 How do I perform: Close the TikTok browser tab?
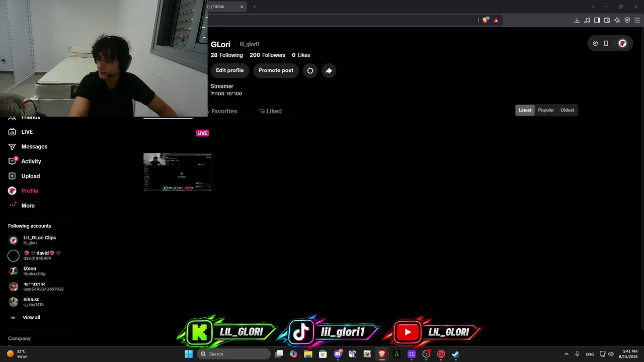(x=242, y=7)
